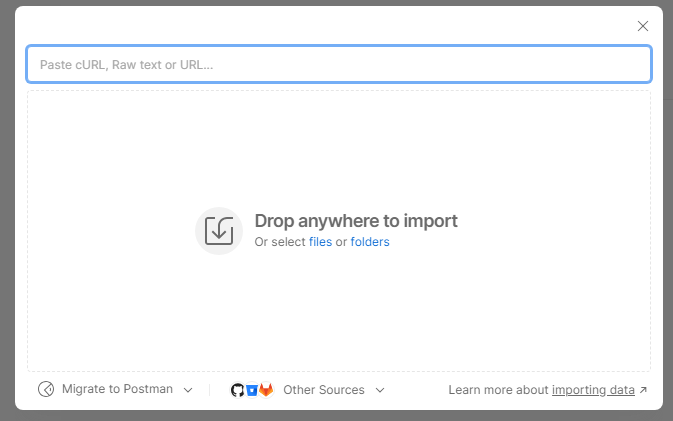
Task: Focus the Paste cURL, Raw text or URL field
Action: [339, 64]
